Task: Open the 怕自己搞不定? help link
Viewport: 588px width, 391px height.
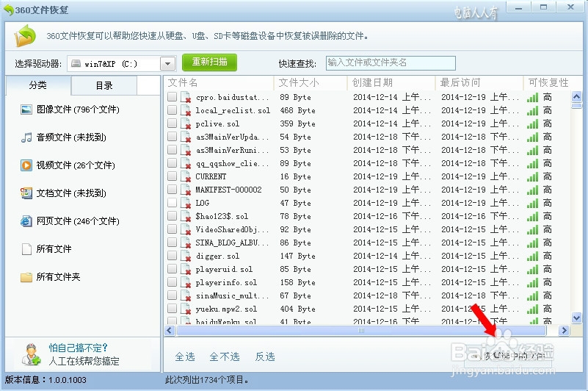Action: point(79,348)
